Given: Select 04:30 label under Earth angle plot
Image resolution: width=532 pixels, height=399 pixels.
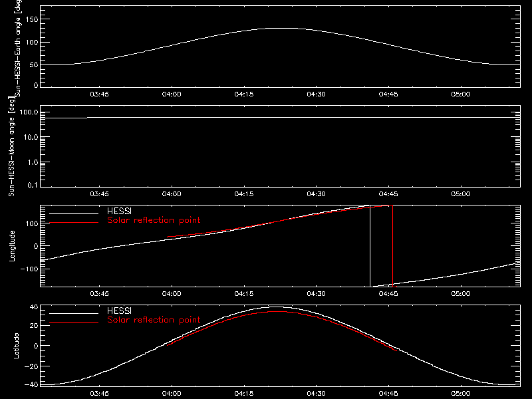Looking at the screenshot, I should tap(317, 94).
